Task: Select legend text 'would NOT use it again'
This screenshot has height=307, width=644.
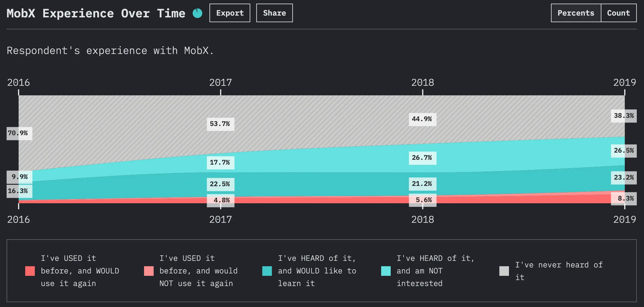Action: pyautogui.click(x=198, y=277)
